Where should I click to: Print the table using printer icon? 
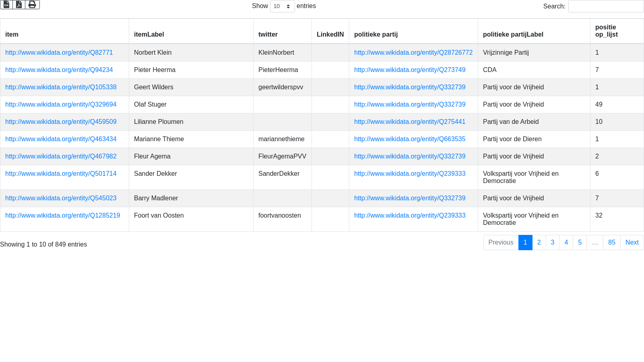click(32, 4)
